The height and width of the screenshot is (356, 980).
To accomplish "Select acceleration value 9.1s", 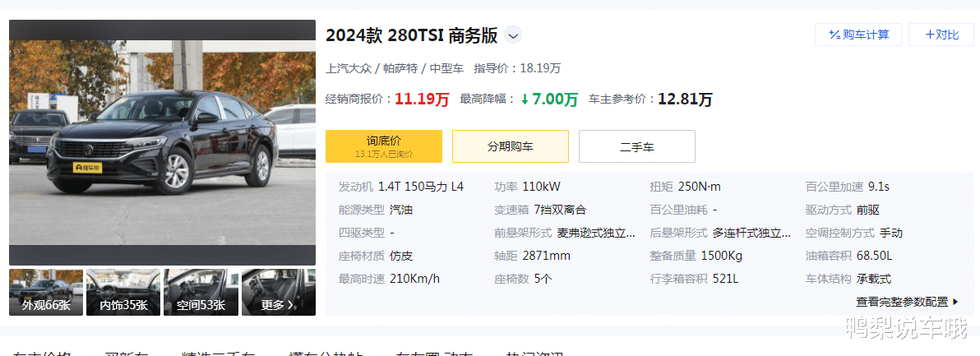I will pyautogui.click(x=879, y=187).
